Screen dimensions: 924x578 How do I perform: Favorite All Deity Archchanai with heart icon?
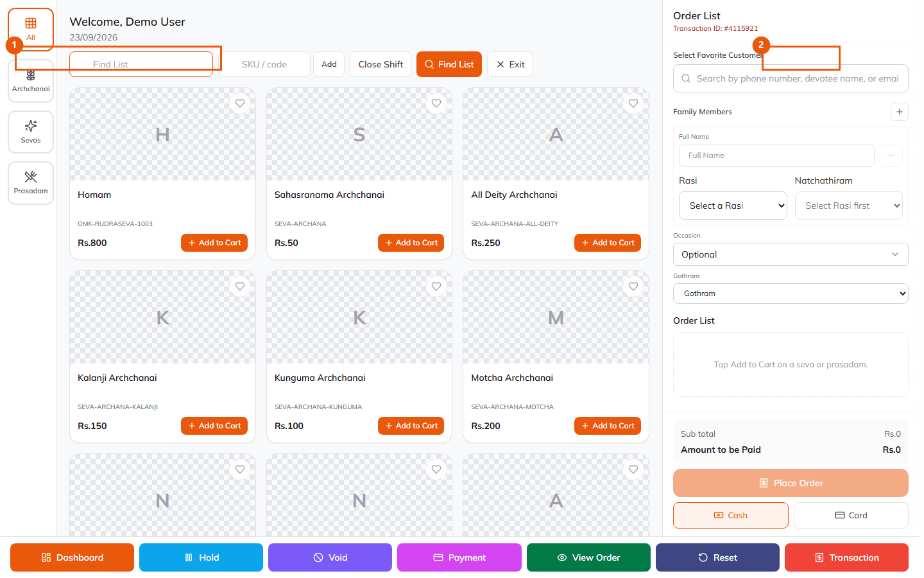(x=633, y=103)
